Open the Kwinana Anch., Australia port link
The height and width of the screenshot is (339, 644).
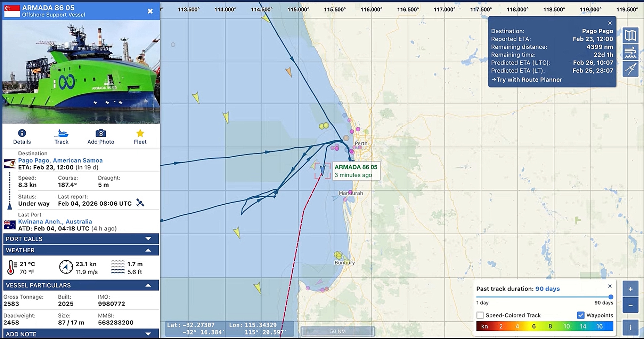pyautogui.click(x=55, y=222)
